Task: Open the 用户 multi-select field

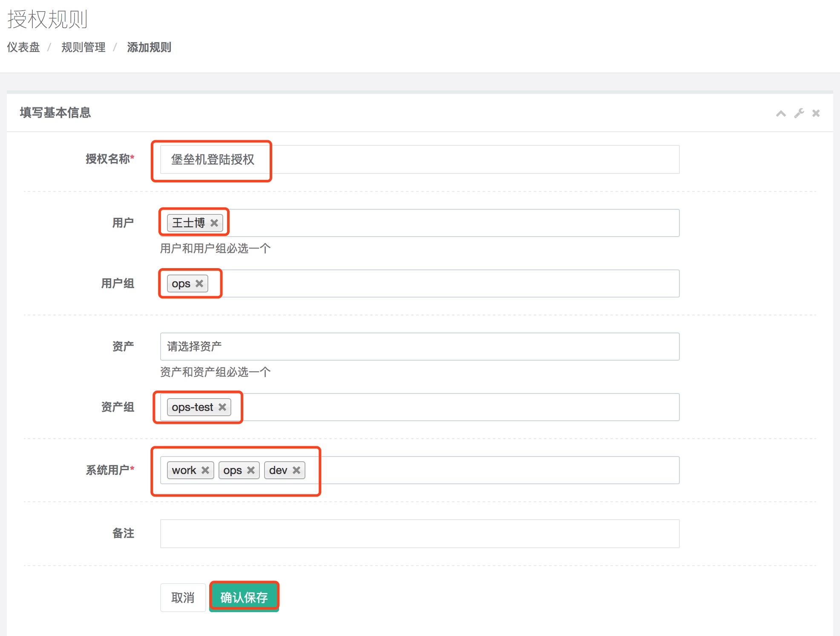Action: [452, 223]
